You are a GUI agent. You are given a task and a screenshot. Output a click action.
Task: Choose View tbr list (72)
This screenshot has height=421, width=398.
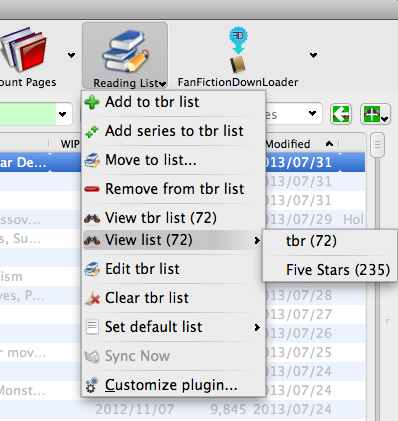[x=173, y=218]
